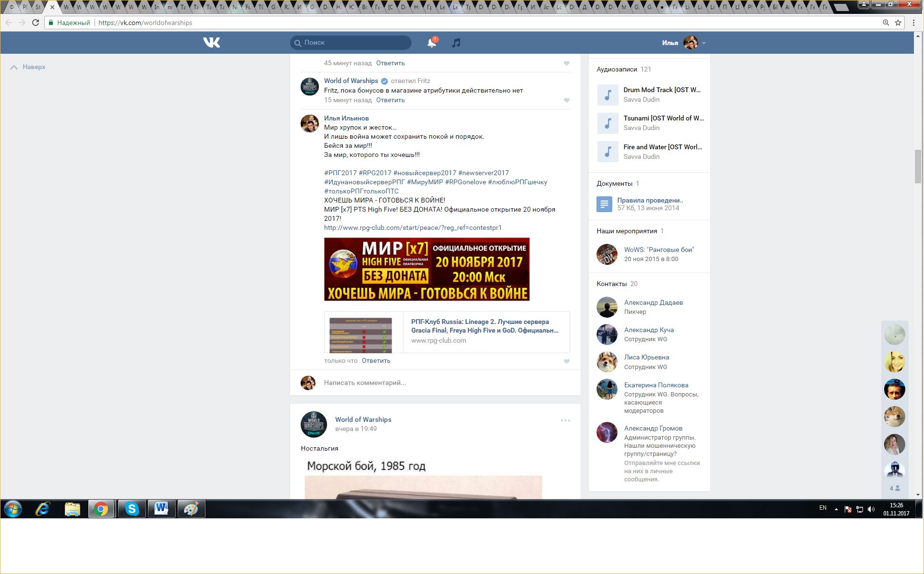The height and width of the screenshot is (574, 924).
Task: Click volume speaker icon in system tray
Action: (871, 509)
